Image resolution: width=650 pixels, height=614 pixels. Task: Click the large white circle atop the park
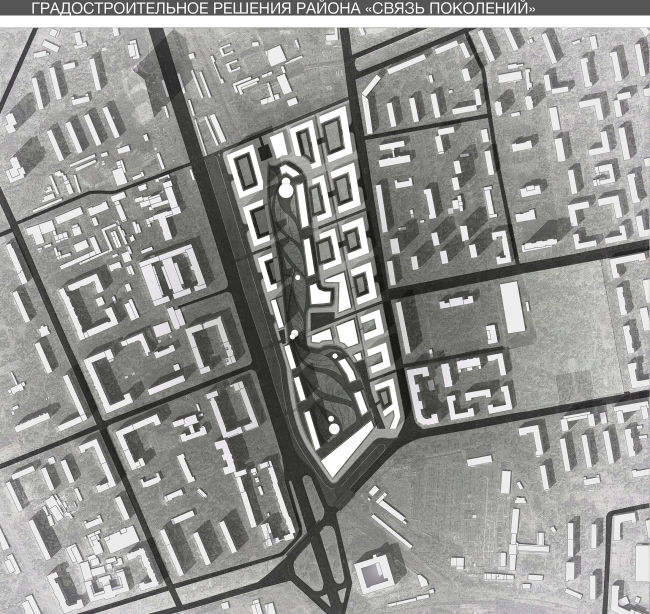pos(285,185)
